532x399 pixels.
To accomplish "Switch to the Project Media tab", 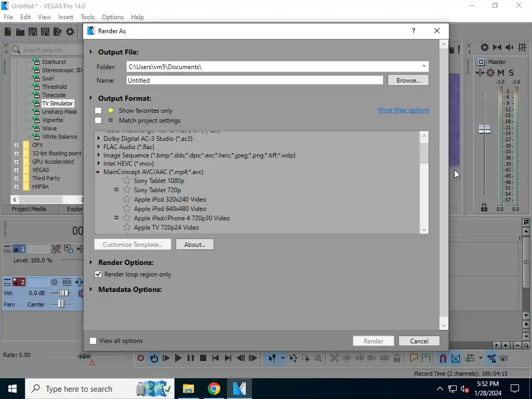I will click(29, 209).
